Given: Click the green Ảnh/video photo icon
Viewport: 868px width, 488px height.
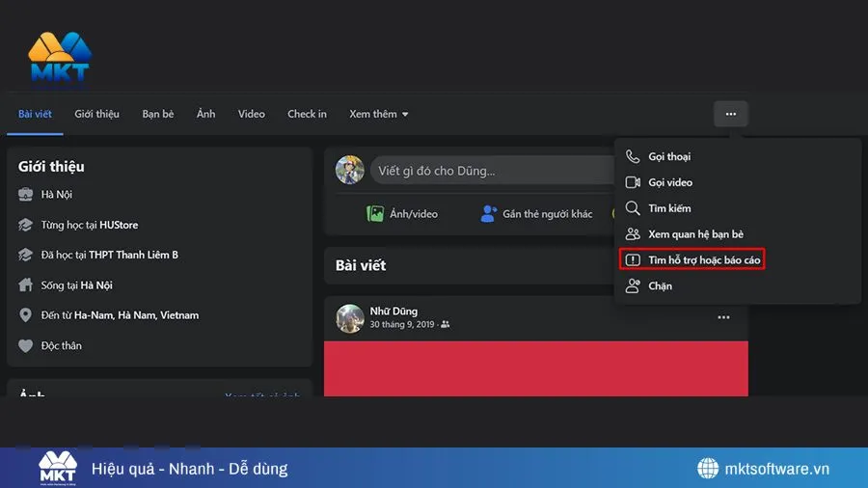Looking at the screenshot, I should tap(375, 213).
